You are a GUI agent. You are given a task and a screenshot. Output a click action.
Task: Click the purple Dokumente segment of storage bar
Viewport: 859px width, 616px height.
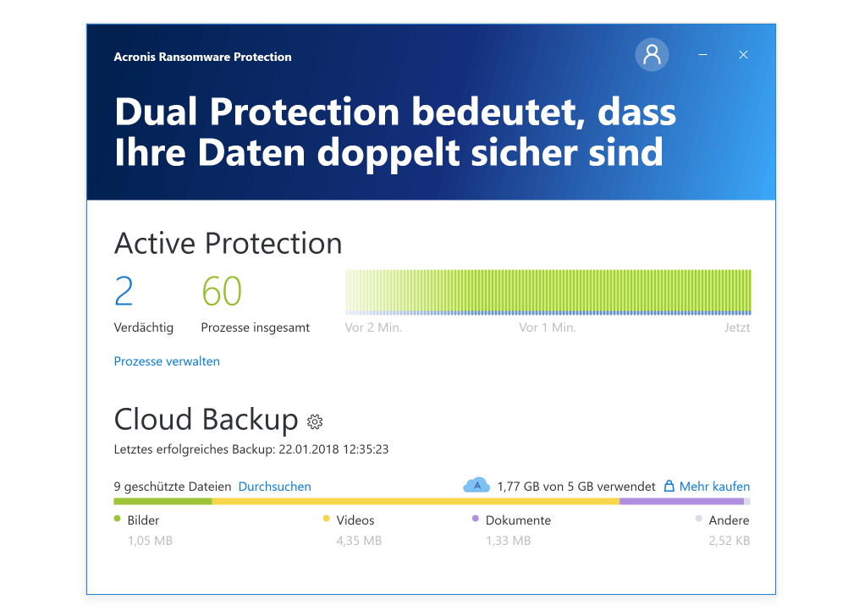pos(681,501)
